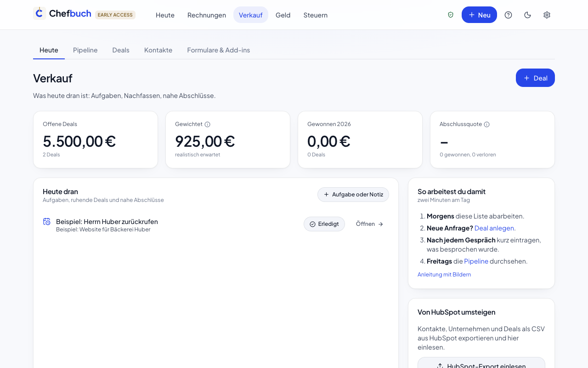Click 'Beispiel: Website für Bäckerei Huber' subtitle
This screenshot has height=368, width=588.
[103, 230]
